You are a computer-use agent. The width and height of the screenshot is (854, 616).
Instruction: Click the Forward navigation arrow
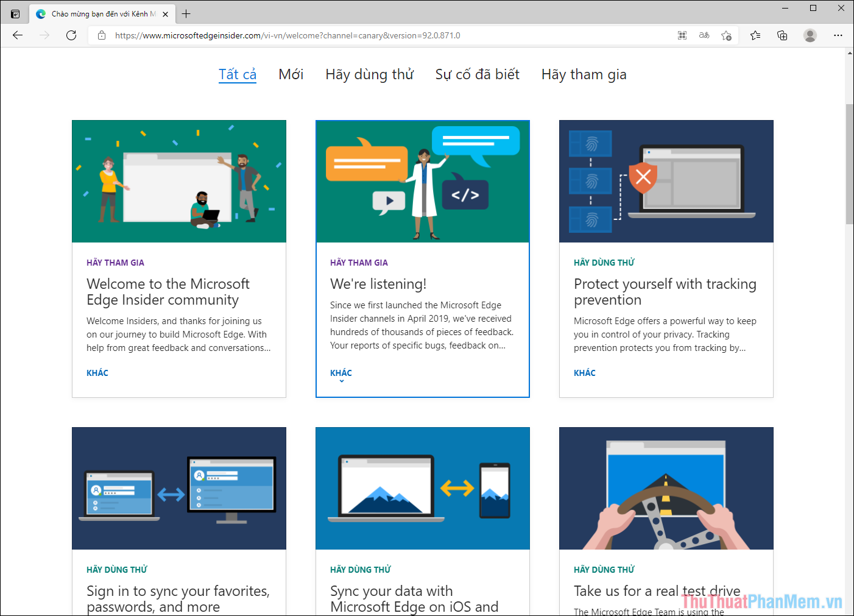[x=44, y=35]
